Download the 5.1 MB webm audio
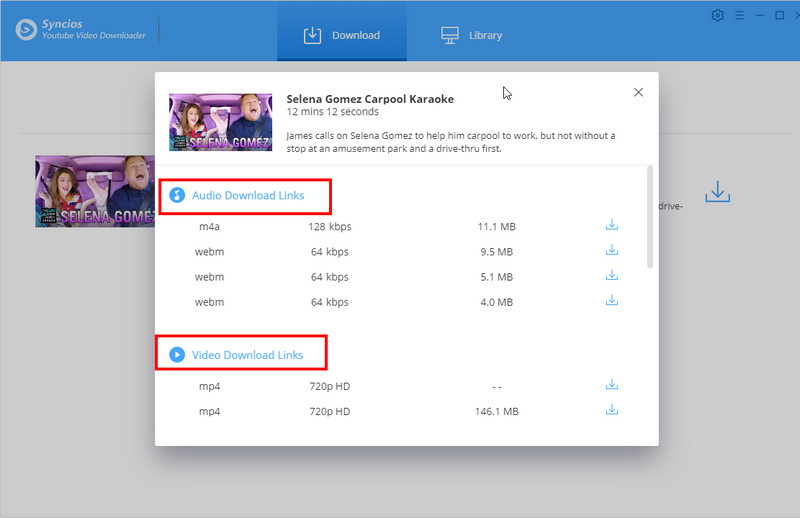The width and height of the screenshot is (800, 518). pyautogui.click(x=612, y=276)
